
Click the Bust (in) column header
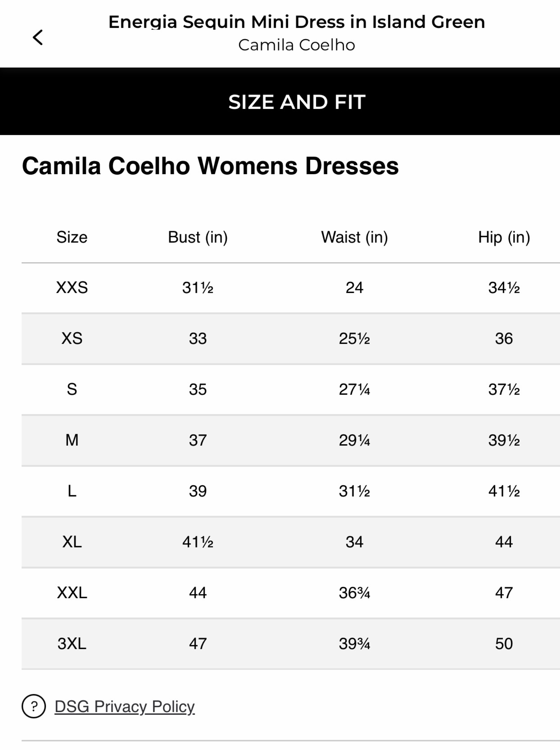pos(198,237)
